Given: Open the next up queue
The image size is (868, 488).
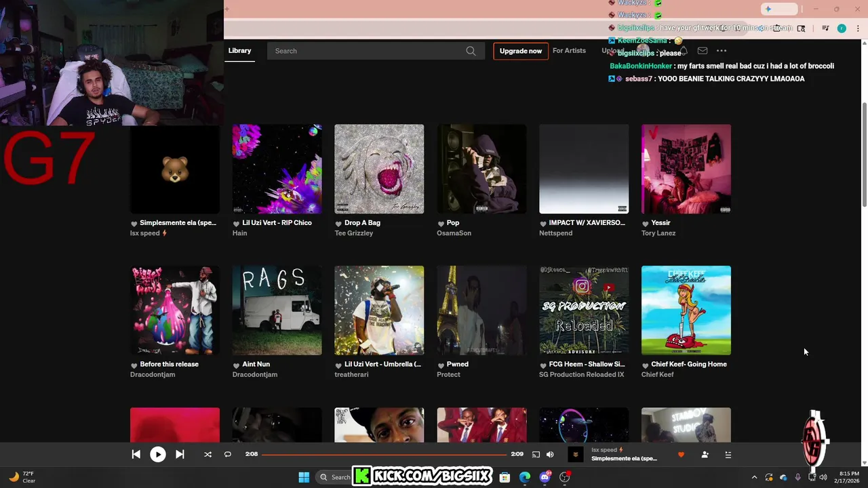Looking at the screenshot, I should pos(728,455).
